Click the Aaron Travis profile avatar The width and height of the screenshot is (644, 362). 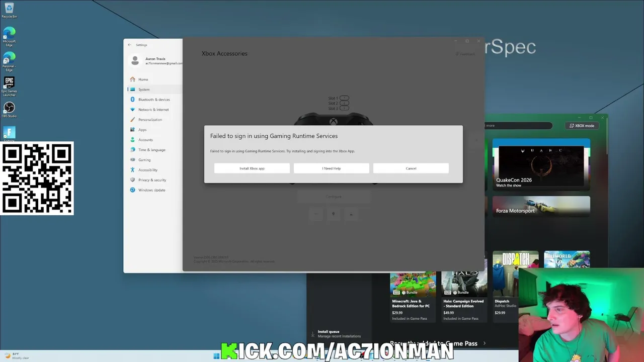pyautogui.click(x=135, y=61)
